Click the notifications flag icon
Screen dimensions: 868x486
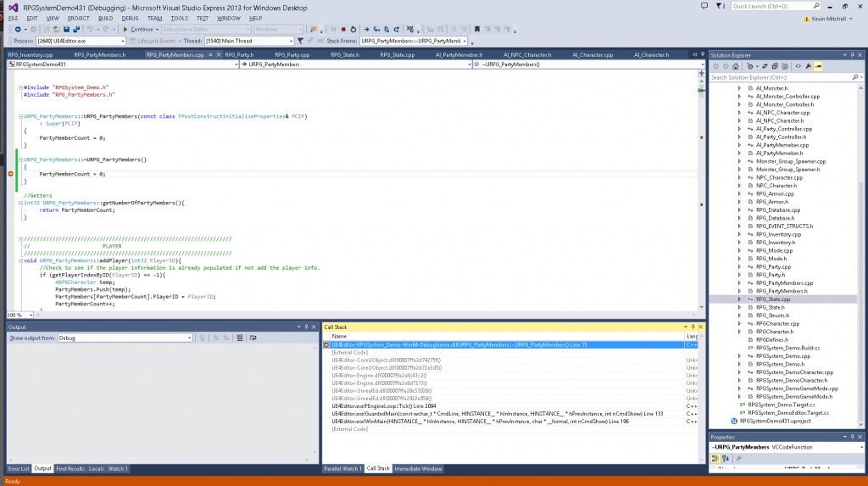[x=721, y=6]
